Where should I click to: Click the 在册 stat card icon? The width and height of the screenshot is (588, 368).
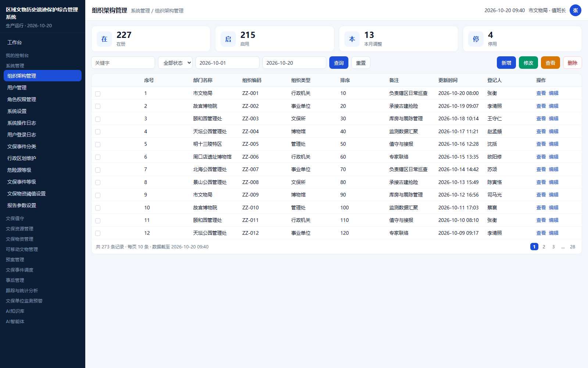(104, 39)
